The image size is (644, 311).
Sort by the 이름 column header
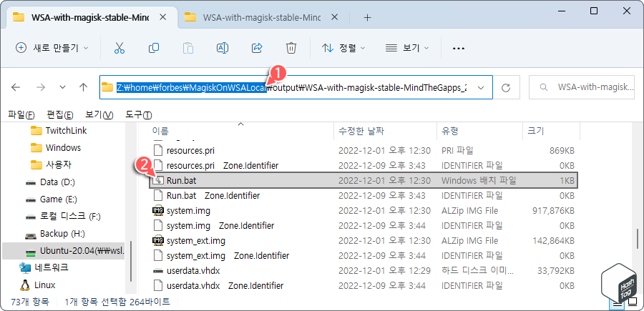click(x=241, y=132)
